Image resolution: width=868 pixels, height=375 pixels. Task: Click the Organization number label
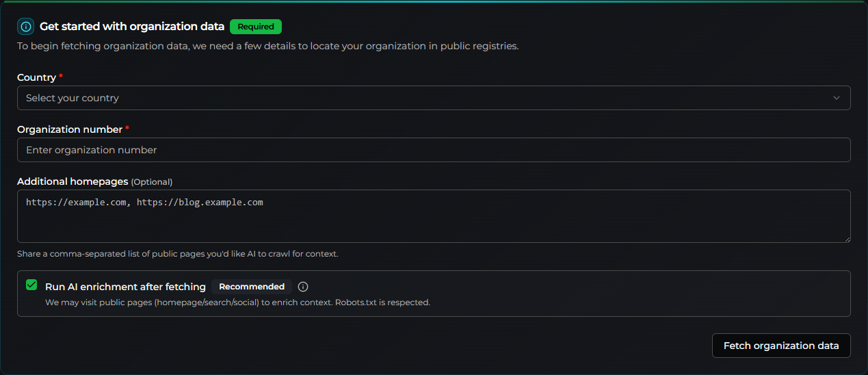tap(70, 129)
